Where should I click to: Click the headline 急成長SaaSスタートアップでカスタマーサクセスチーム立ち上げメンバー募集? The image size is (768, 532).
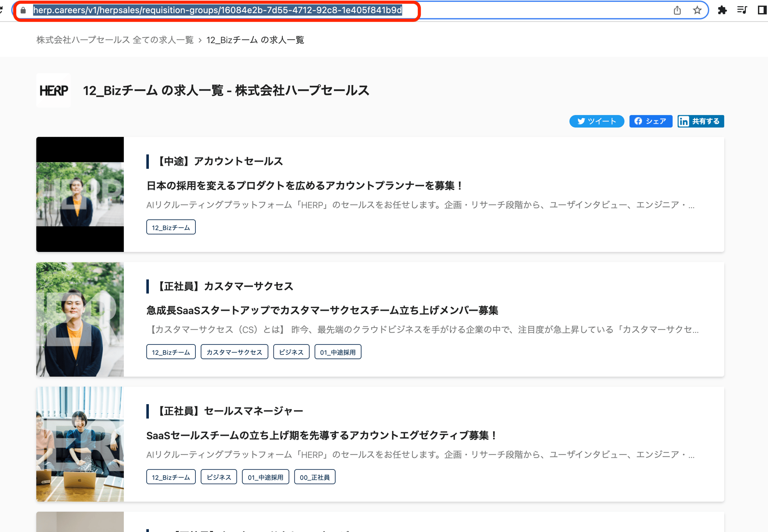pyautogui.click(x=322, y=310)
